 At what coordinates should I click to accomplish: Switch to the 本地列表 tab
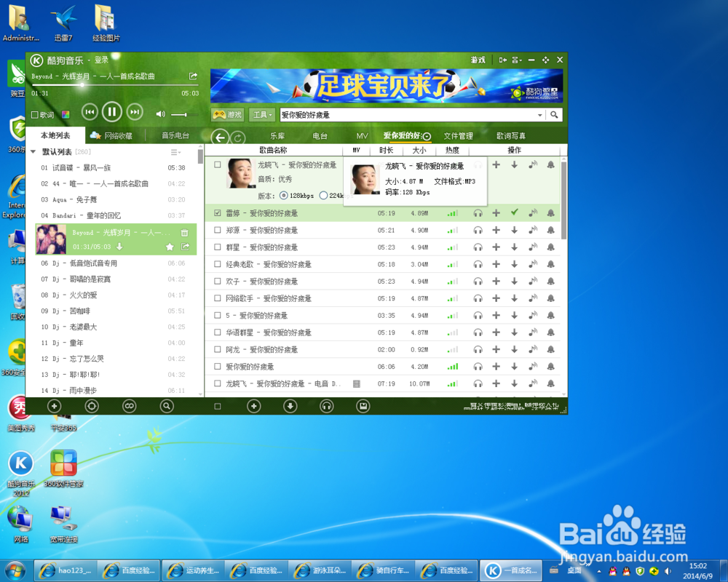point(55,135)
